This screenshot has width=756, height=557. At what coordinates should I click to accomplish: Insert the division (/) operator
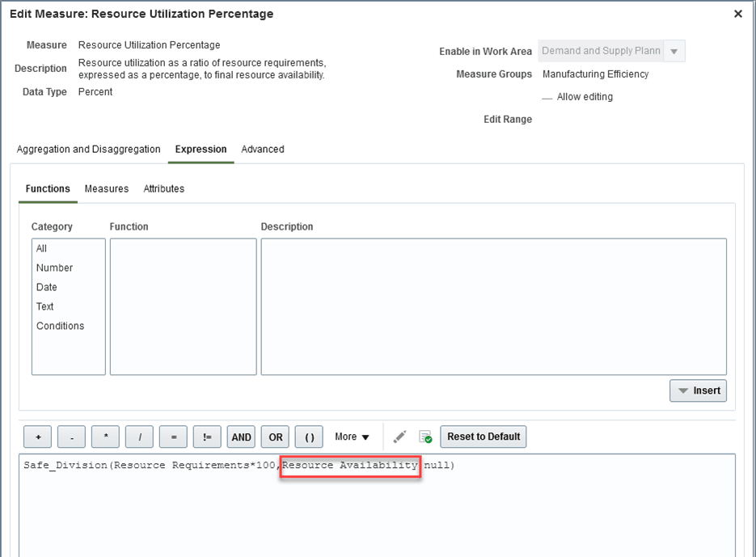(x=139, y=437)
